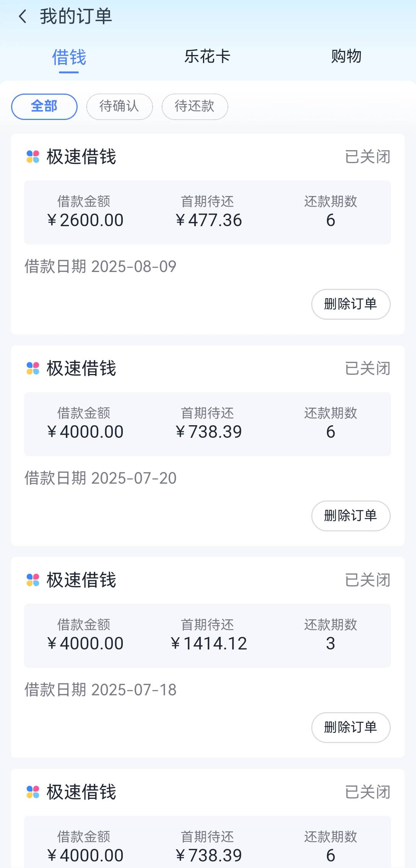Filter orders by 待确认
The image size is (416, 868).
(120, 107)
